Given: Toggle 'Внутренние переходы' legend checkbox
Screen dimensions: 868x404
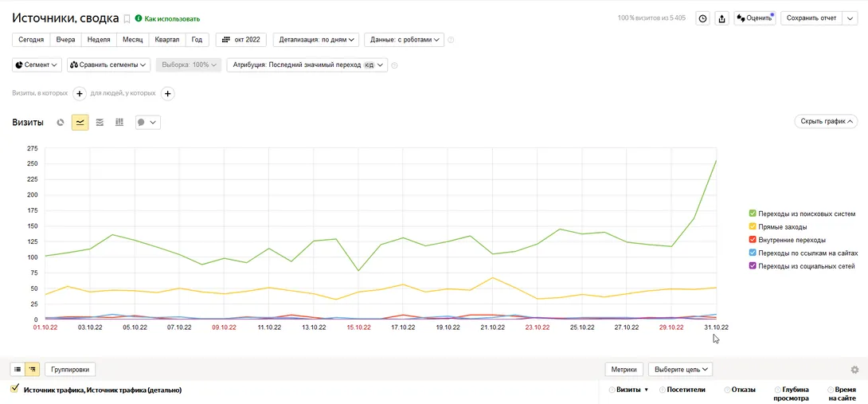Looking at the screenshot, I should pos(753,240).
